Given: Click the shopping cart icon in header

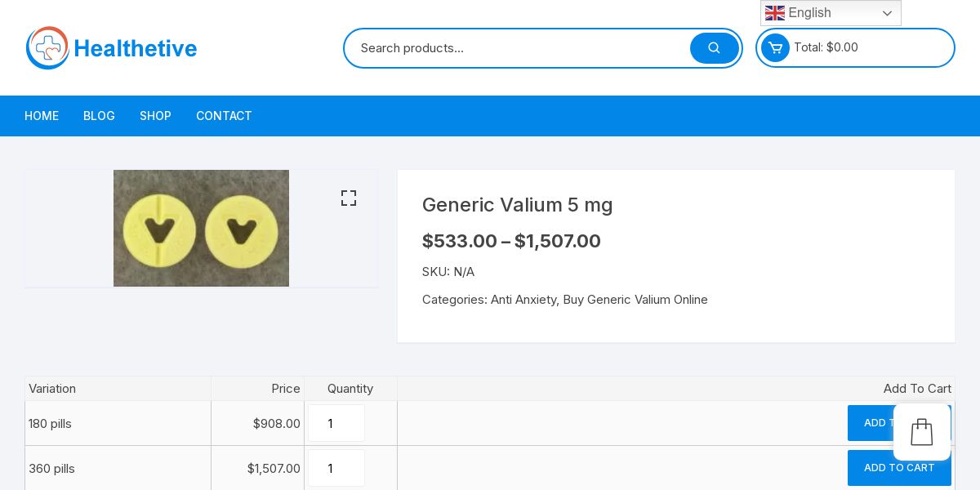Looking at the screenshot, I should point(775,47).
